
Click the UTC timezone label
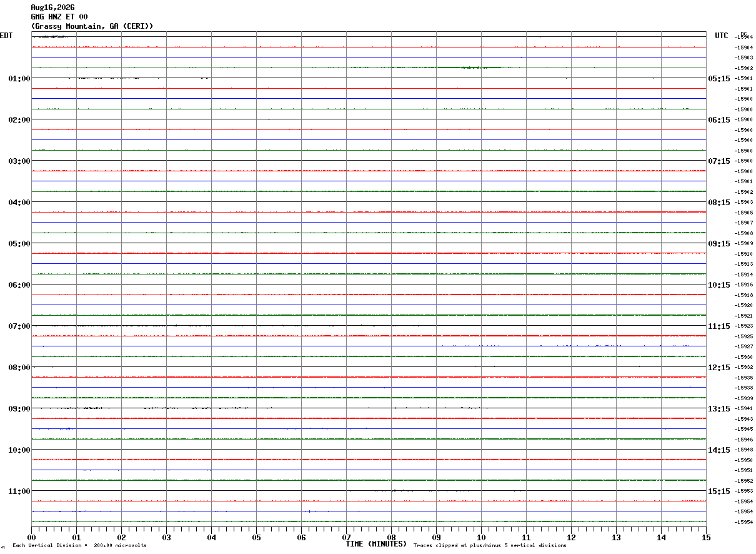coord(722,36)
